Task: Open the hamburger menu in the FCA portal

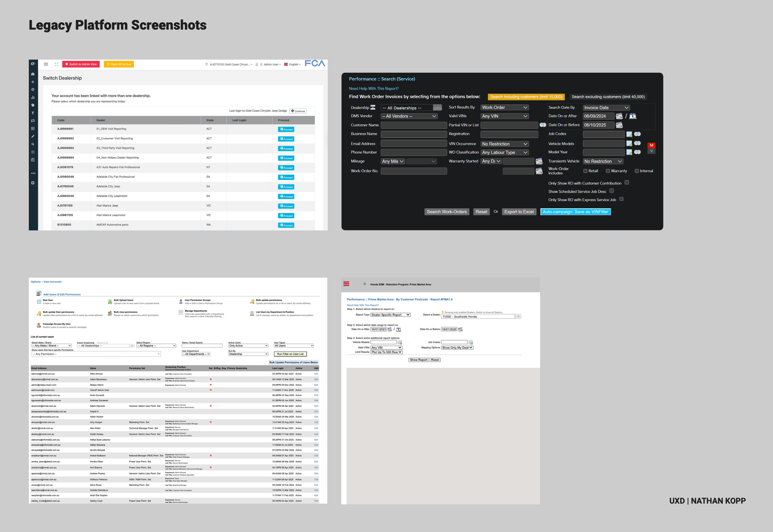Action: click(46, 64)
